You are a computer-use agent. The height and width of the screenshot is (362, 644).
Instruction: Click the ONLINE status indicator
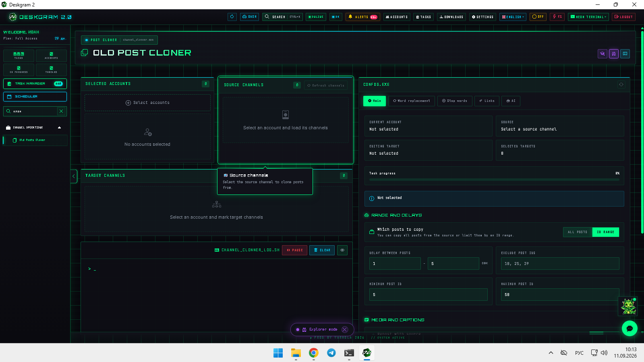point(316,17)
